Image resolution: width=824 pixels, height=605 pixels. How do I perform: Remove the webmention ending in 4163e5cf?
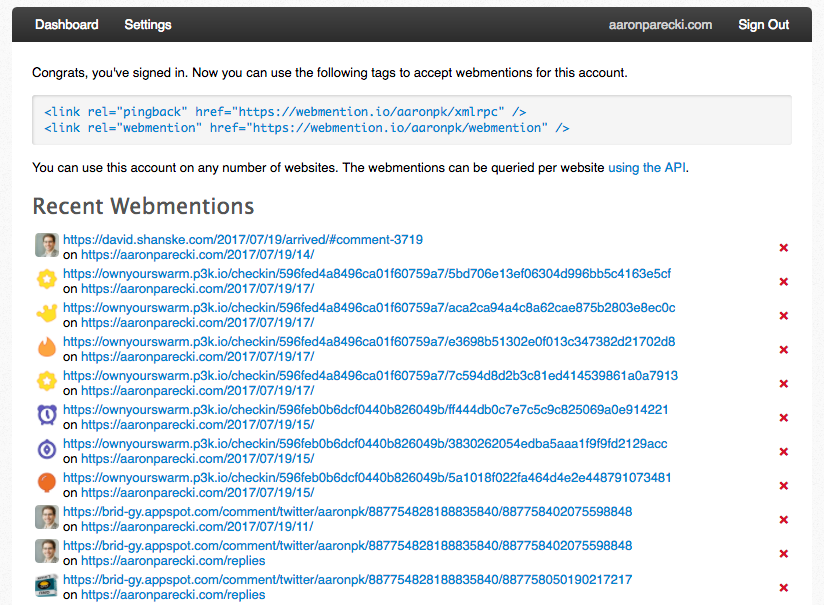(x=783, y=282)
